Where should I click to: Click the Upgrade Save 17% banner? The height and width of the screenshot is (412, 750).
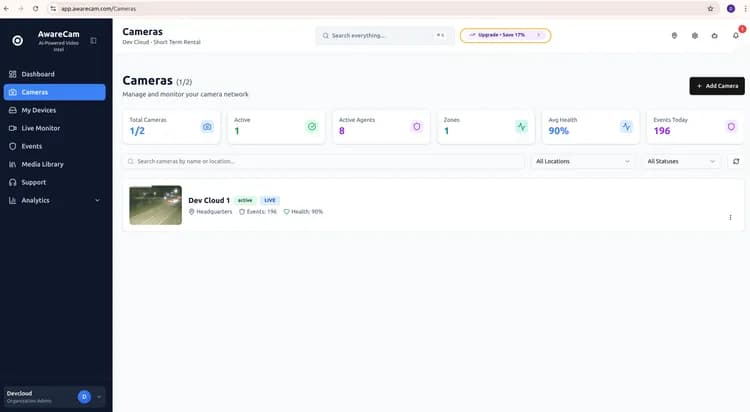505,35
